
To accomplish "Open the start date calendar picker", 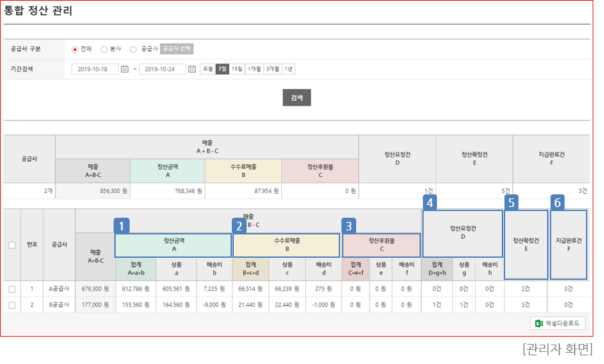I will point(124,69).
